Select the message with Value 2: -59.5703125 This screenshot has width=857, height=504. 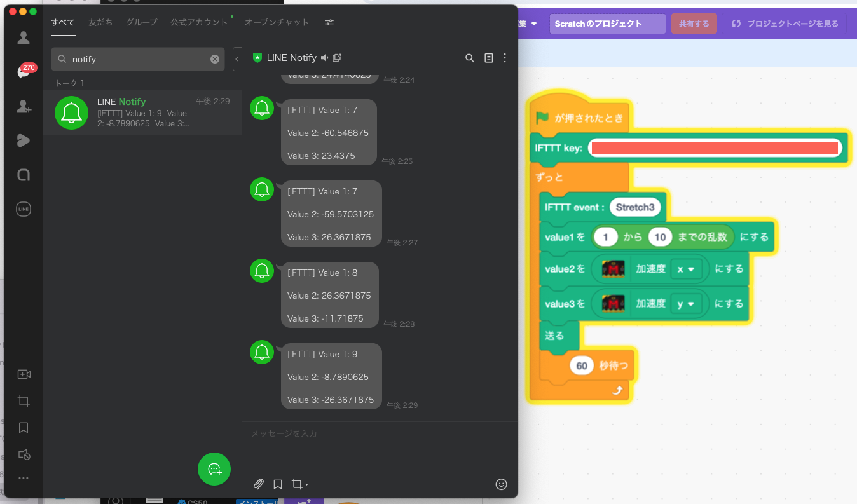[x=331, y=214]
